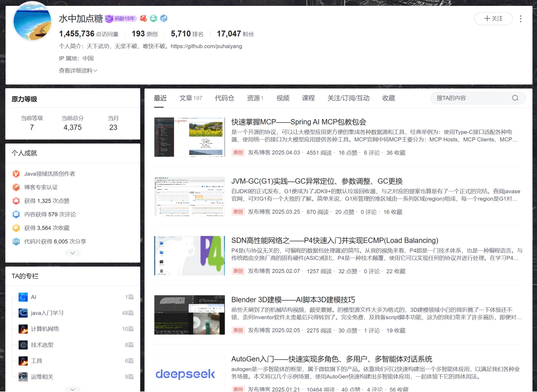Image resolution: width=537 pixels, height=392 pixels.
Task: Click the Java领域优质创作者 badge icon
Action: point(16,174)
